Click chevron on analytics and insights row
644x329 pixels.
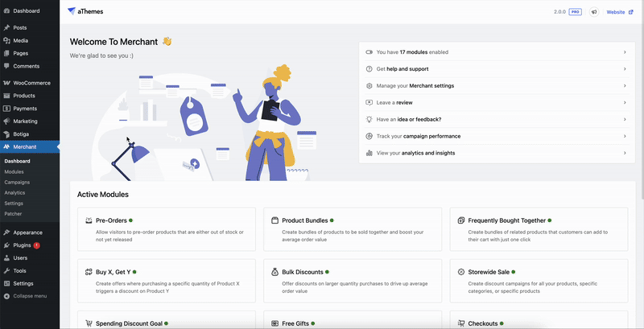pos(625,153)
